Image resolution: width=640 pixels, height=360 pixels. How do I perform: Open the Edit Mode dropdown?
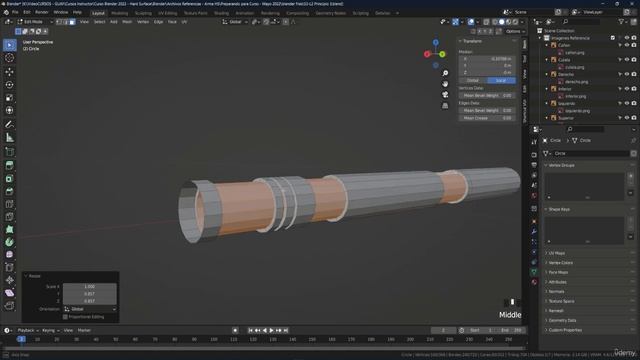coord(35,22)
